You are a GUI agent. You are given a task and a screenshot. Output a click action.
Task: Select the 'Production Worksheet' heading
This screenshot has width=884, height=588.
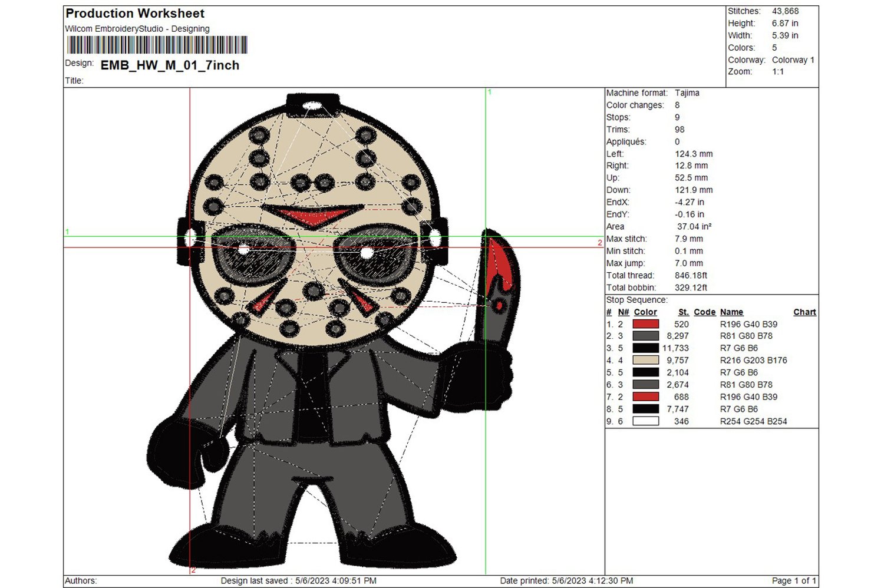[135, 14]
